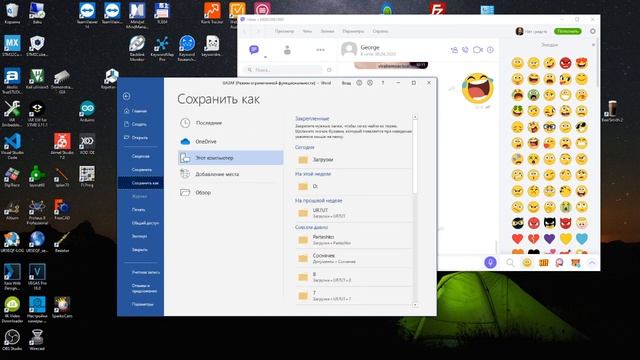
Task: Start video call with George
Action: (x=478, y=50)
